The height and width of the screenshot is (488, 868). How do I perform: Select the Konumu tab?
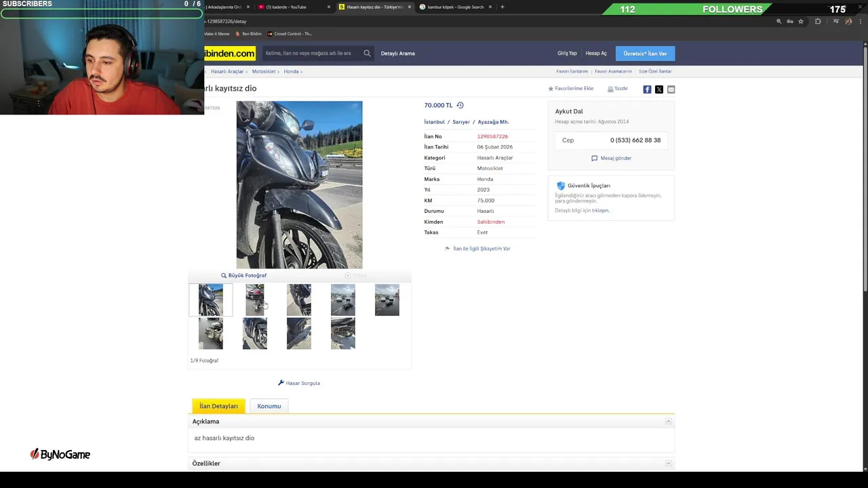[x=269, y=406]
